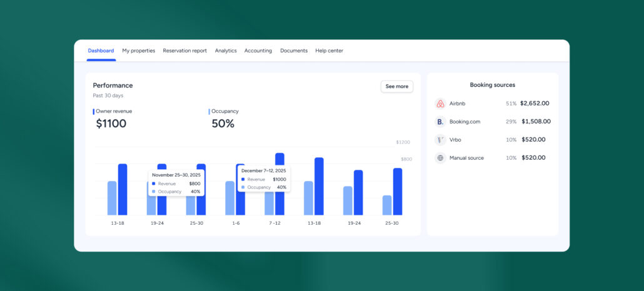
Task: Click the Manual source globe icon
Action: pos(440,158)
